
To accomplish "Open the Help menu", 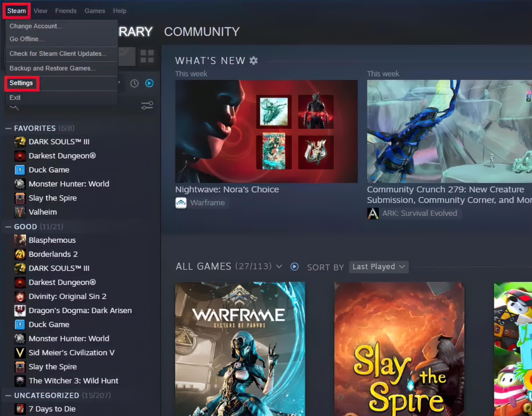I will [120, 11].
